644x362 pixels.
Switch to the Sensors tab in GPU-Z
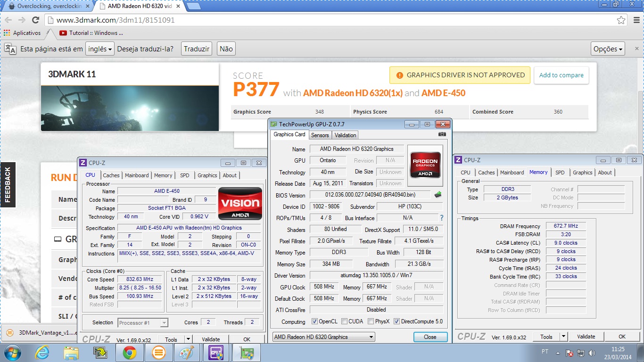coord(320,135)
